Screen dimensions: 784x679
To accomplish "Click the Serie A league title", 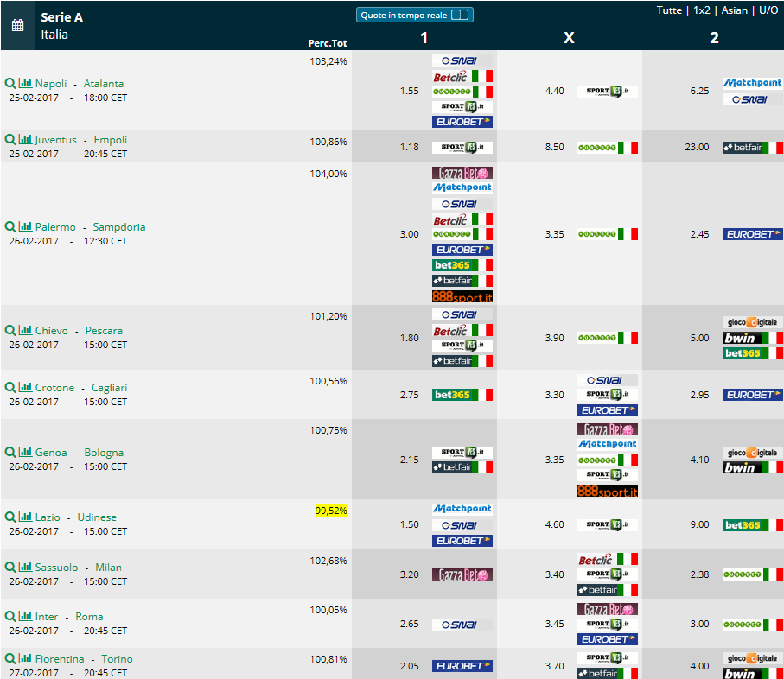I will [x=62, y=17].
